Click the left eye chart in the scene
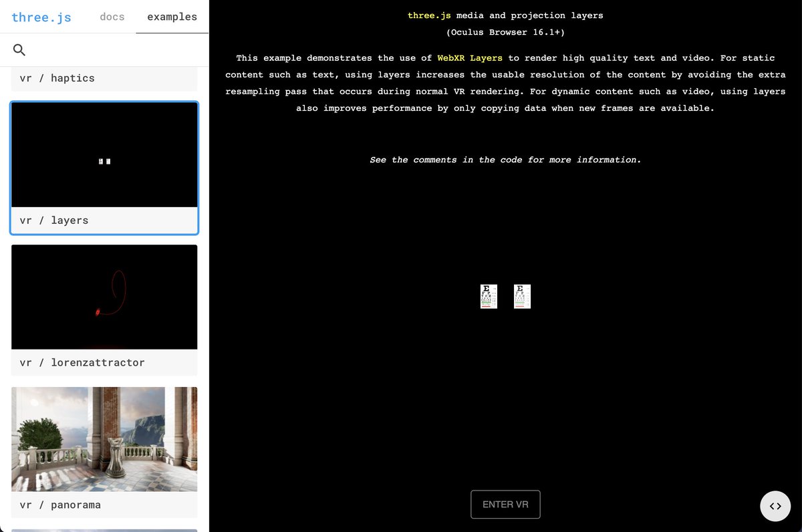This screenshot has height=532, width=802. pyautogui.click(x=489, y=296)
